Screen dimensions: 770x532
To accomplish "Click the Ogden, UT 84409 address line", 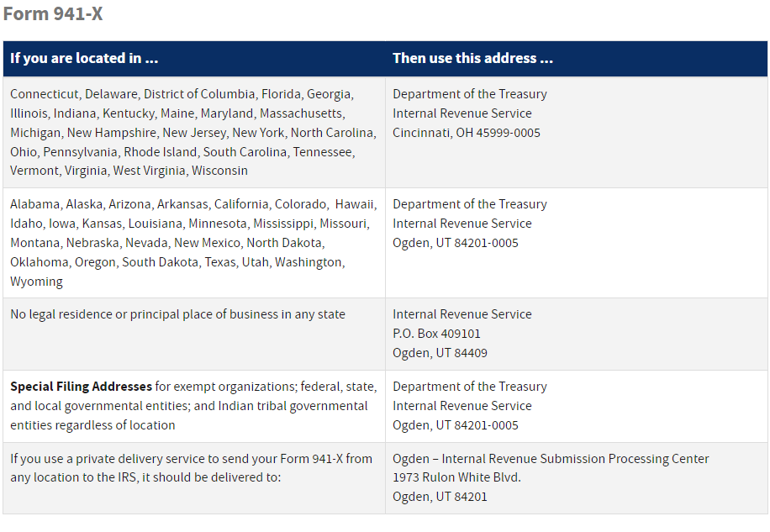I will coord(440,353).
